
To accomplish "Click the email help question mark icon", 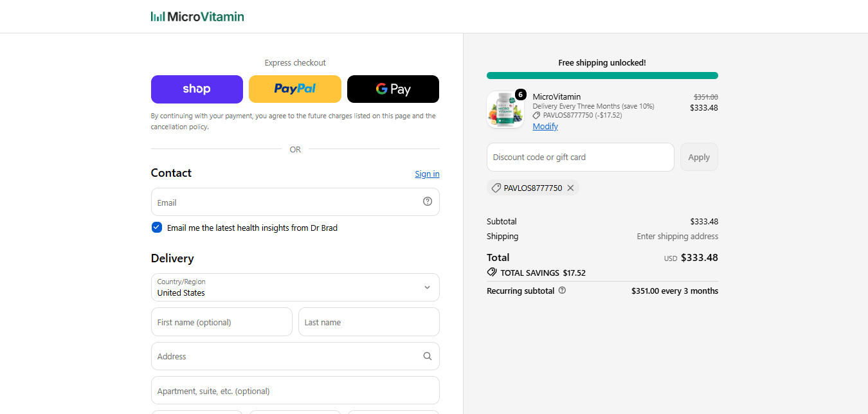I will point(428,201).
